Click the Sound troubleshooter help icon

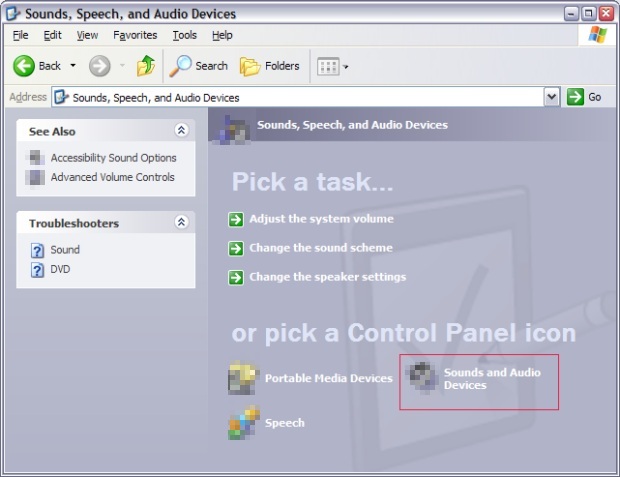coord(37,250)
